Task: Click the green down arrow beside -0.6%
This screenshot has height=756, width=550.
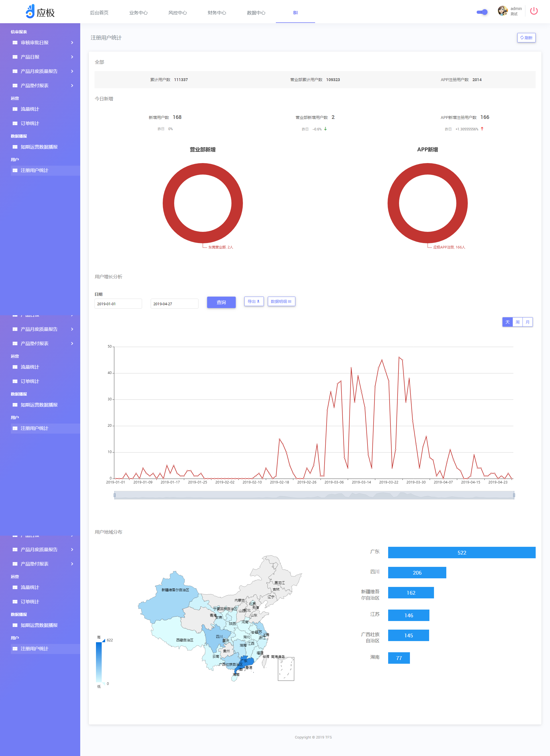Action: click(x=325, y=129)
